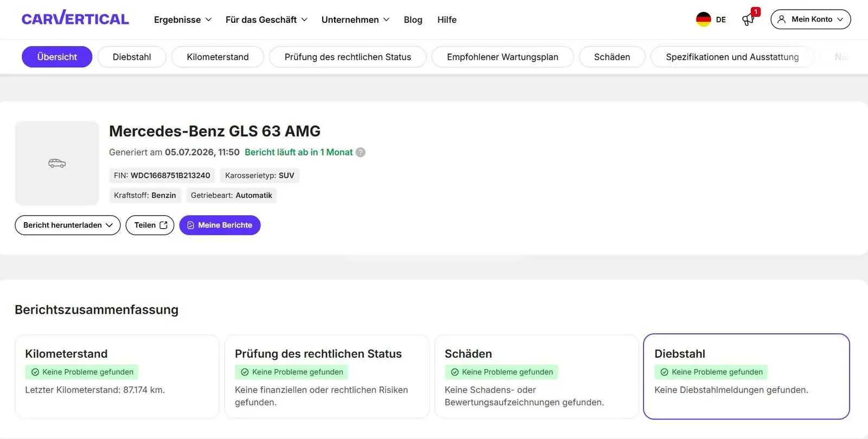The height and width of the screenshot is (439, 868).
Task: Click the check icon under Diebstahl card
Action: pos(665,372)
